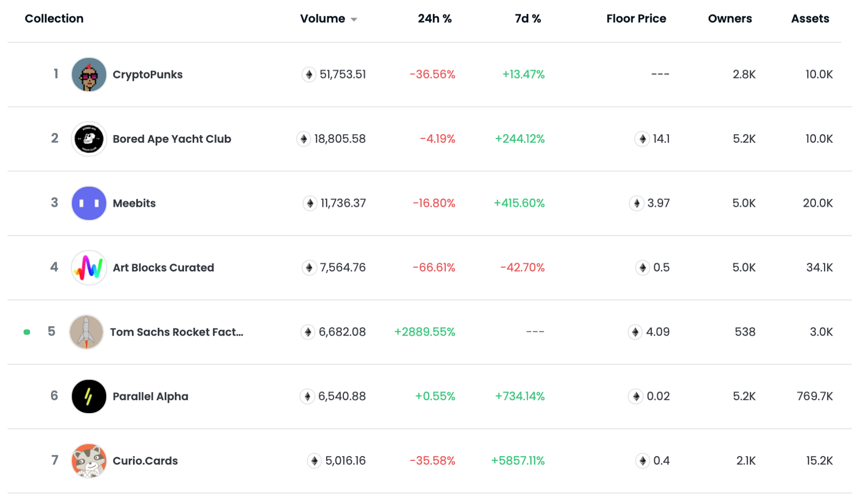Open the Volume sort dropdown arrow

[x=354, y=18]
